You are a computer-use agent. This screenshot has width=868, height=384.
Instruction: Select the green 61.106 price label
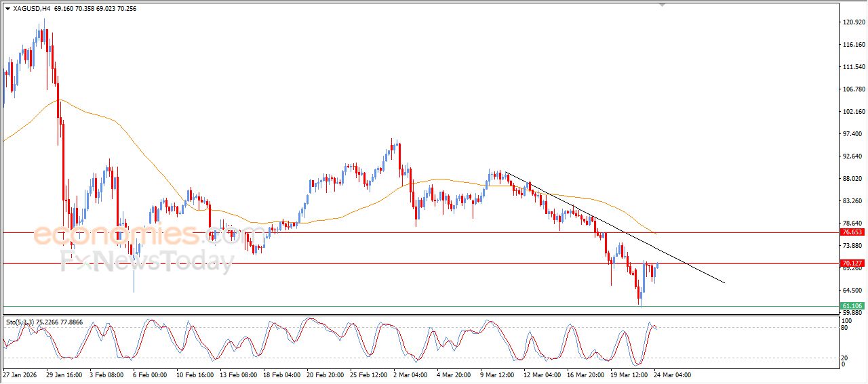pos(852,306)
